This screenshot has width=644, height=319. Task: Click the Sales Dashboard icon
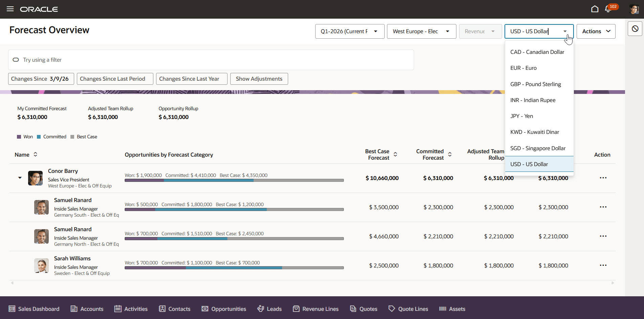pos(12,309)
